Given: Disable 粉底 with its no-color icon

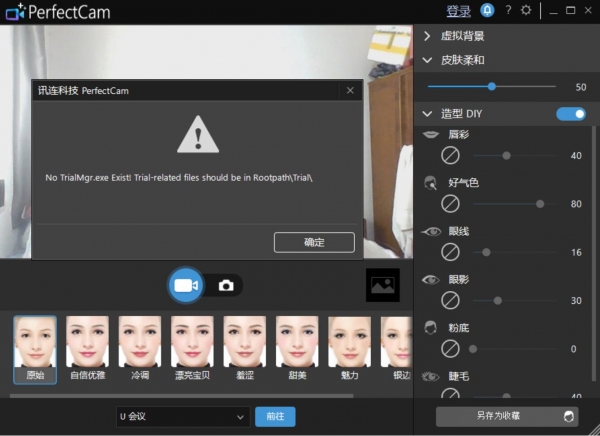Looking at the screenshot, I should [450, 349].
